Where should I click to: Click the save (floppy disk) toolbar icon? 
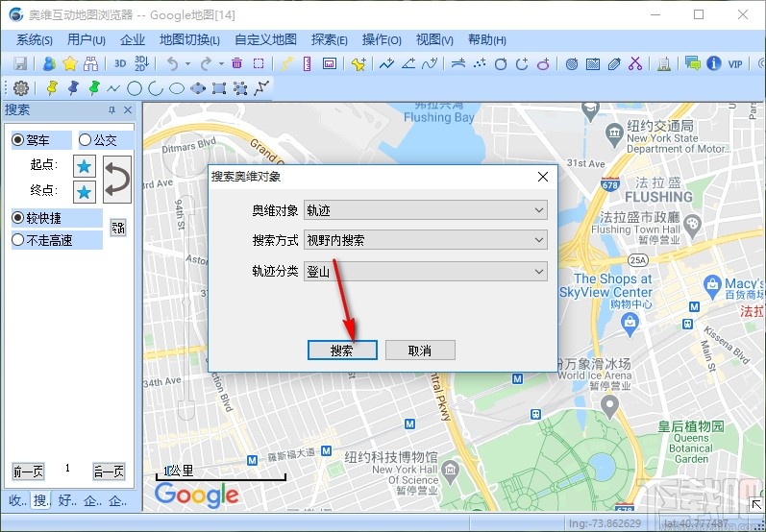(20, 63)
